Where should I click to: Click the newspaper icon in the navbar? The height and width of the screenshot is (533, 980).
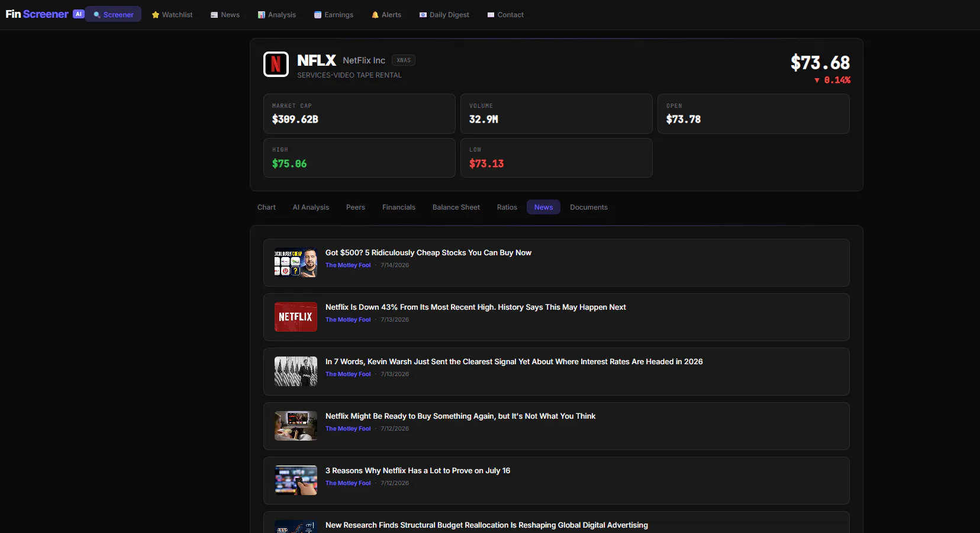(x=214, y=15)
